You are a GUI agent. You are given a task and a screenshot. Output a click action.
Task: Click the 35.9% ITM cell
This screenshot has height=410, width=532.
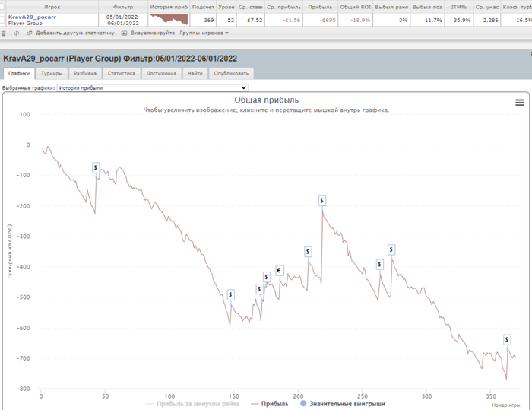click(x=459, y=20)
